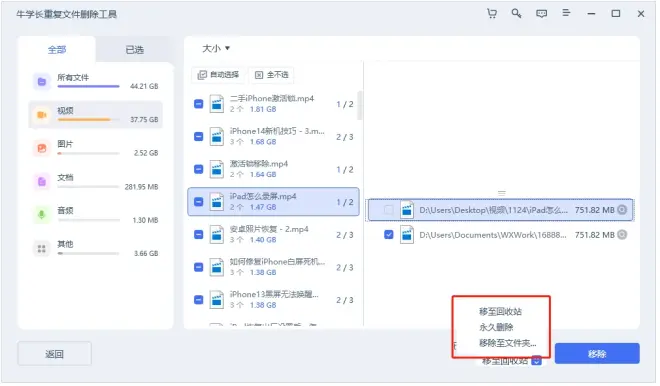Select the 3.66 GB size of 其他
The height and width of the screenshot is (386, 660).
click(x=146, y=253)
